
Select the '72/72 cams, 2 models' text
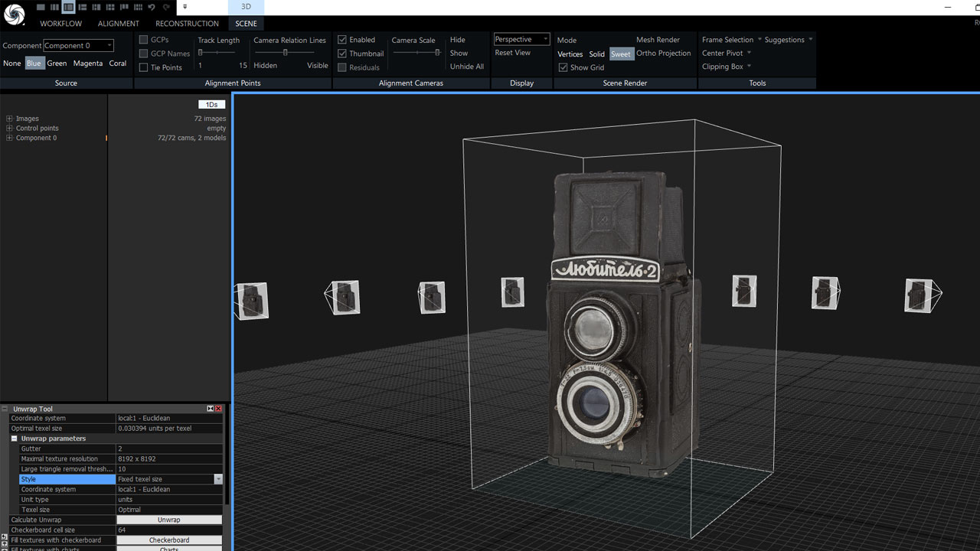click(x=191, y=138)
